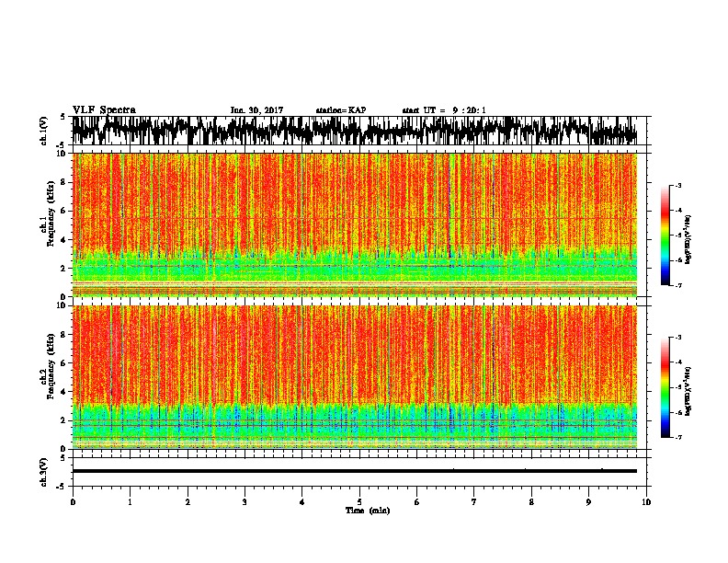Click time axis tick label 8

tap(531, 502)
